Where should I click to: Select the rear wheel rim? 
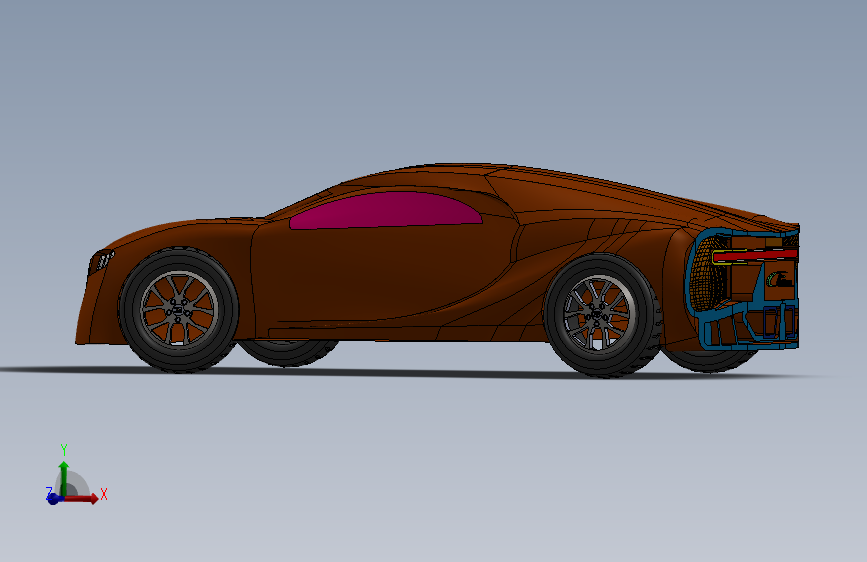click(599, 314)
